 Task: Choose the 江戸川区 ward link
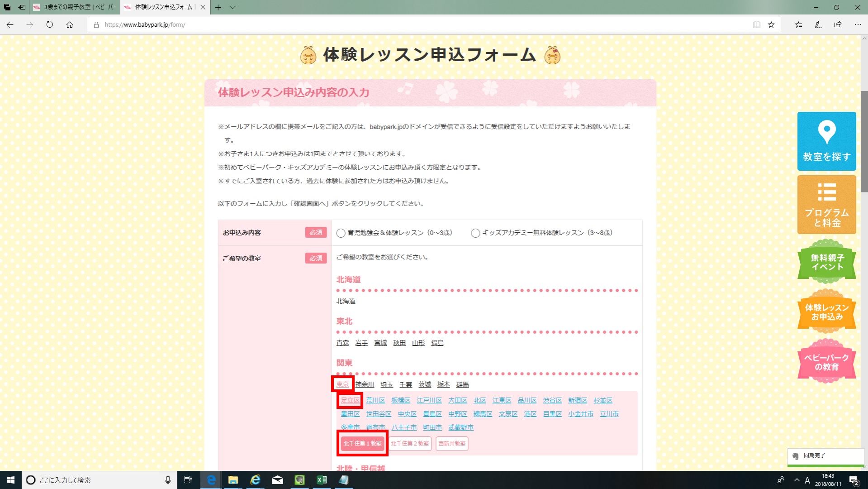429,401
